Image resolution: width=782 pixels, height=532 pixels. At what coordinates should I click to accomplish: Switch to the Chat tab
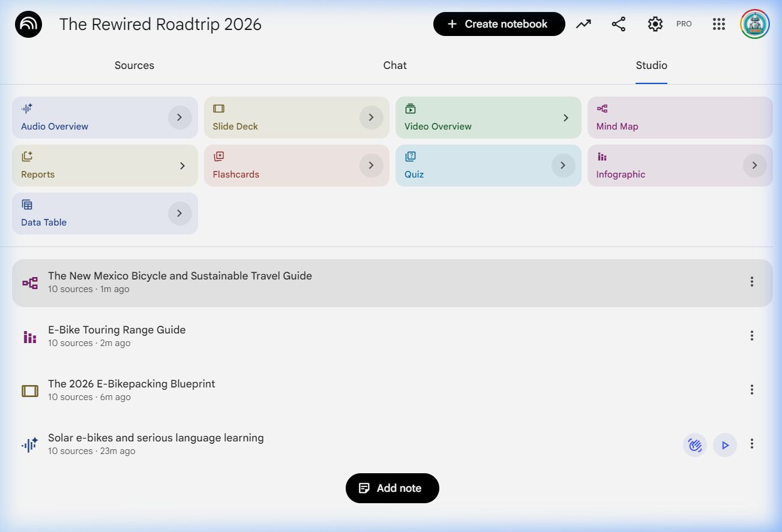click(395, 65)
